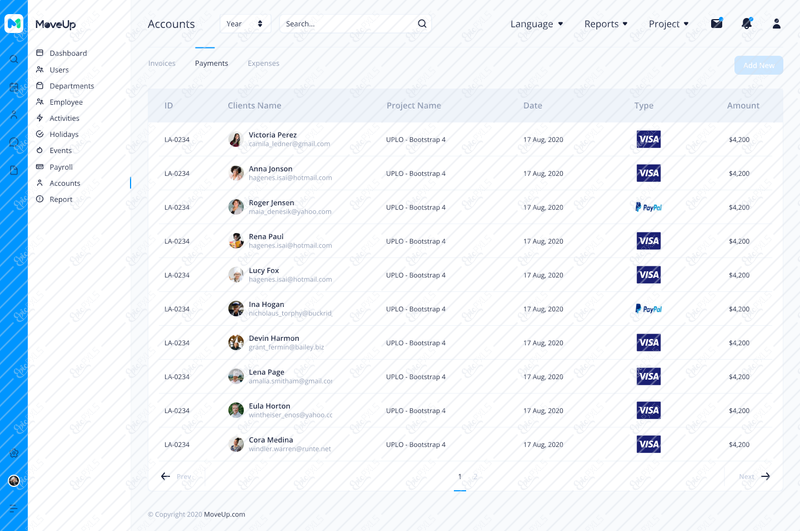The image size is (800, 531).
Task: Select the Payments tab
Action: (x=211, y=63)
